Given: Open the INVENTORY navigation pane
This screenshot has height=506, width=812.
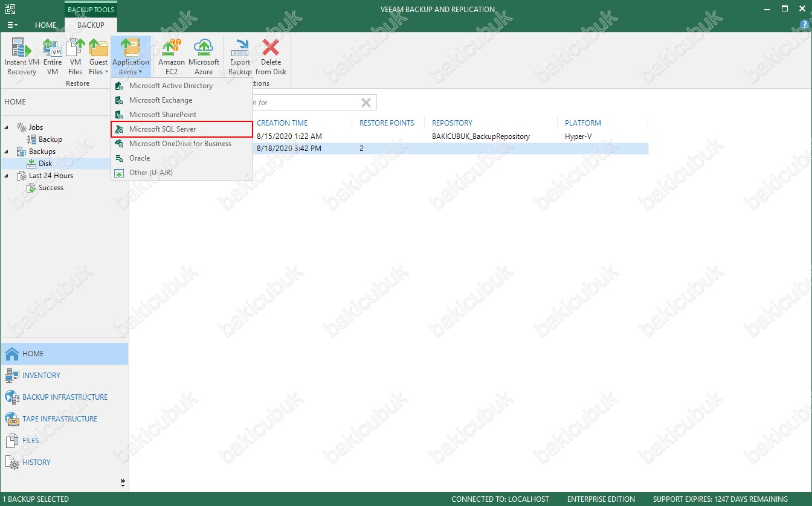Looking at the screenshot, I should [64, 376].
